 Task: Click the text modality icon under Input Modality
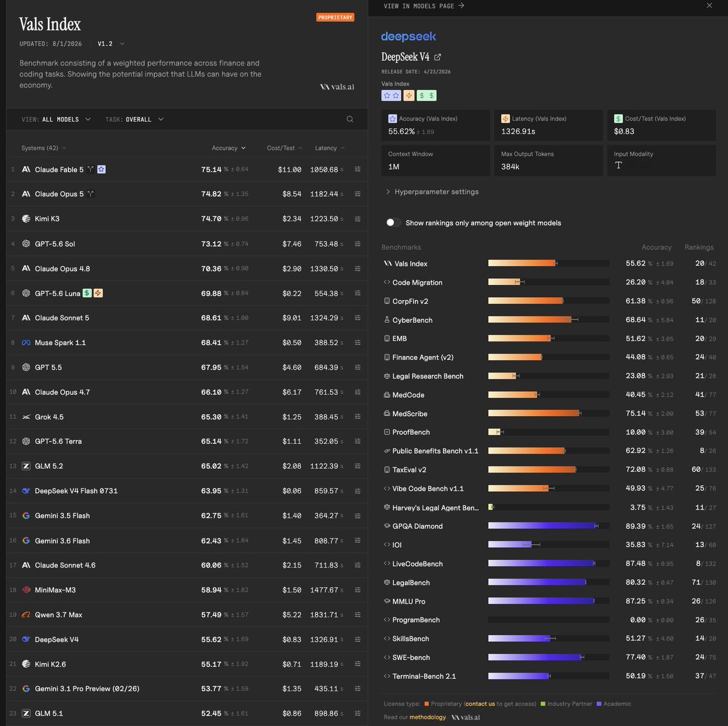[618, 166]
